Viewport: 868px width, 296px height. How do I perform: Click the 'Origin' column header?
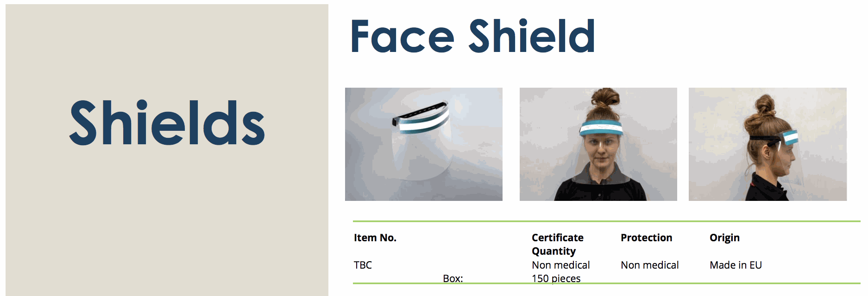(x=724, y=238)
